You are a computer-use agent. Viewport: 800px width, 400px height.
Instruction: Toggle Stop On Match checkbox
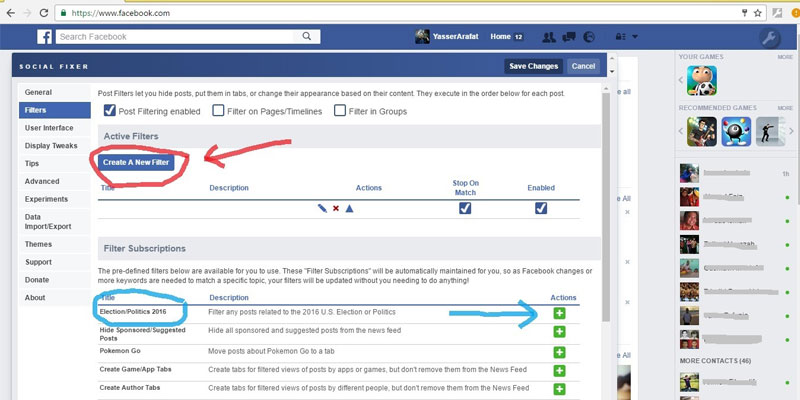[x=465, y=208]
